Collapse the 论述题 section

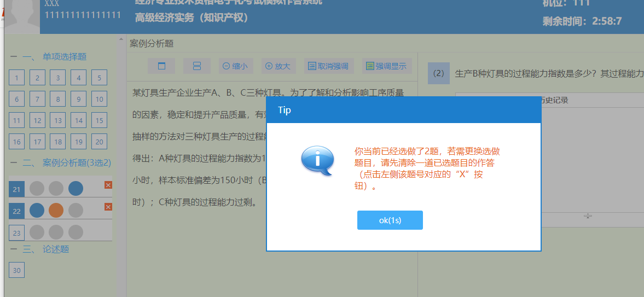click(x=14, y=249)
